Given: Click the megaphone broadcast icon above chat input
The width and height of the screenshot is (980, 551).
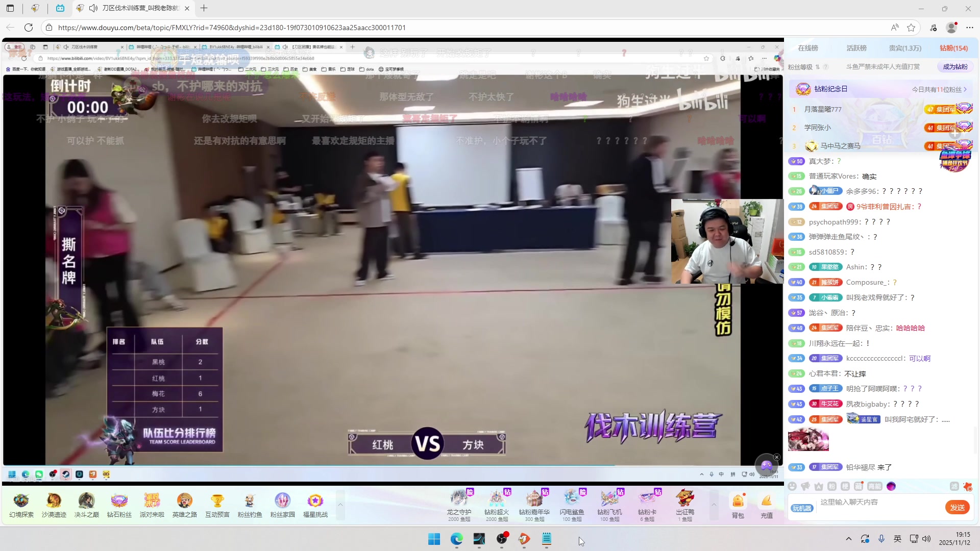Looking at the screenshot, I should tap(805, 486).
